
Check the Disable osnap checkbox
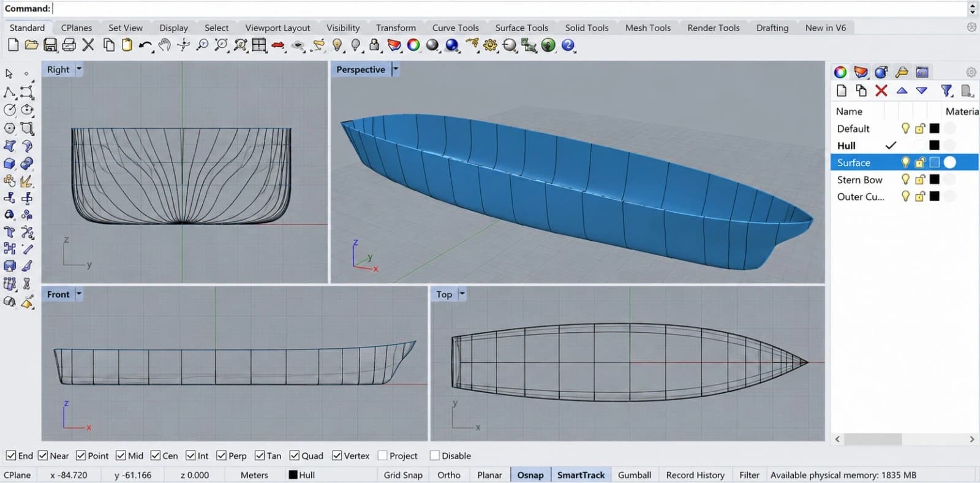[435, 455]
